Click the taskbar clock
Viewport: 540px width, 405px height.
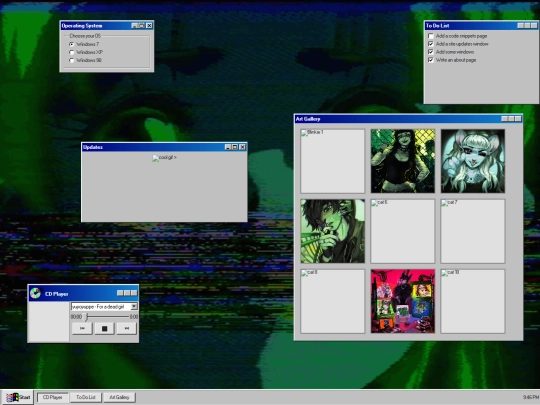(x=531, y=397)
